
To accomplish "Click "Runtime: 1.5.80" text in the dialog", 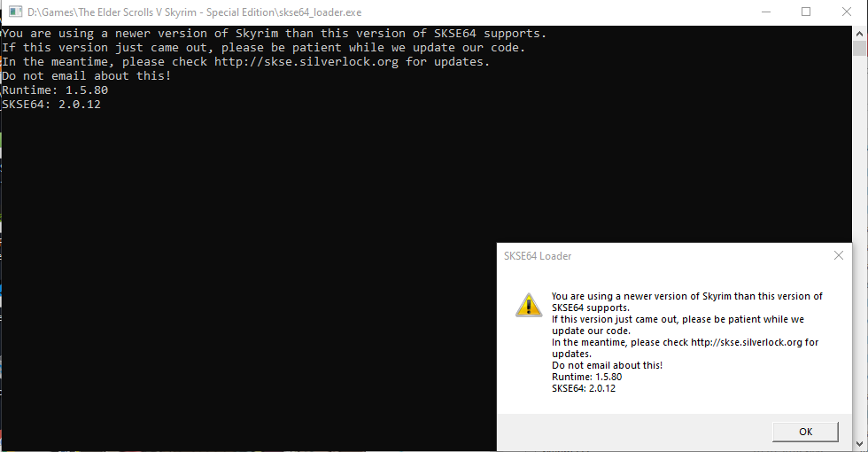I will tap(586, 377).
